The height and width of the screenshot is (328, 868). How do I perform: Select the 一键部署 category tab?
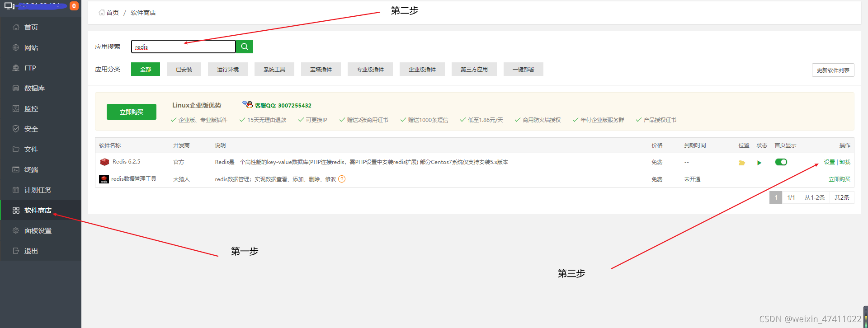tap(524, 69)
